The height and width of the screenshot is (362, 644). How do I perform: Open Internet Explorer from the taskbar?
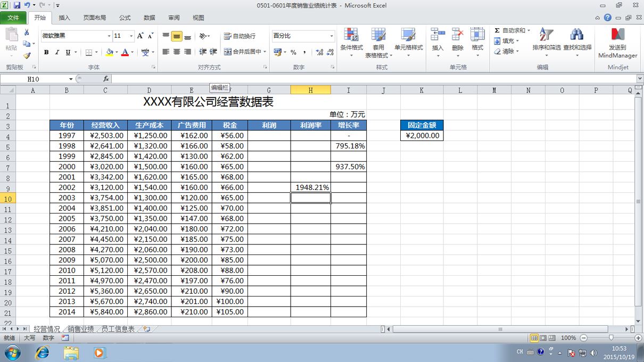pos(42,352)
